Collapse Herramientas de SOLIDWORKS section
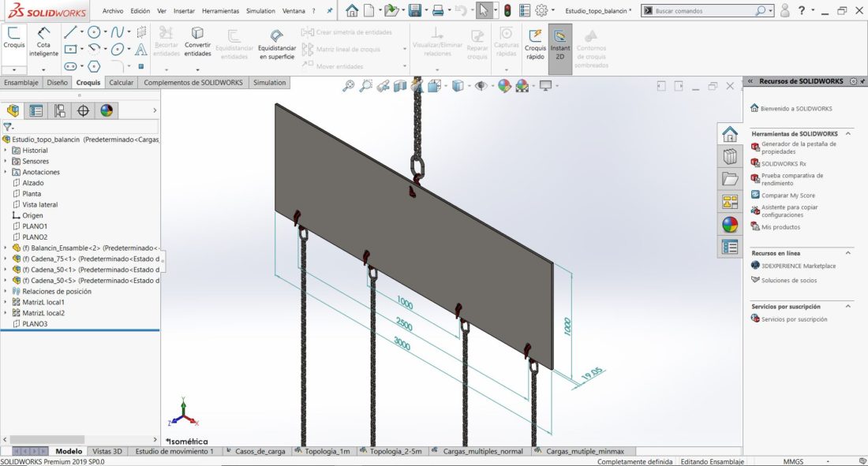The height and width of the screenshot is (466, 868). [848, 133]
